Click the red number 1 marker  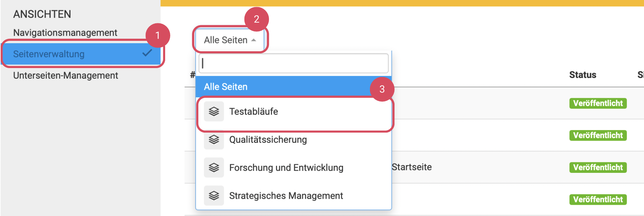157,35
